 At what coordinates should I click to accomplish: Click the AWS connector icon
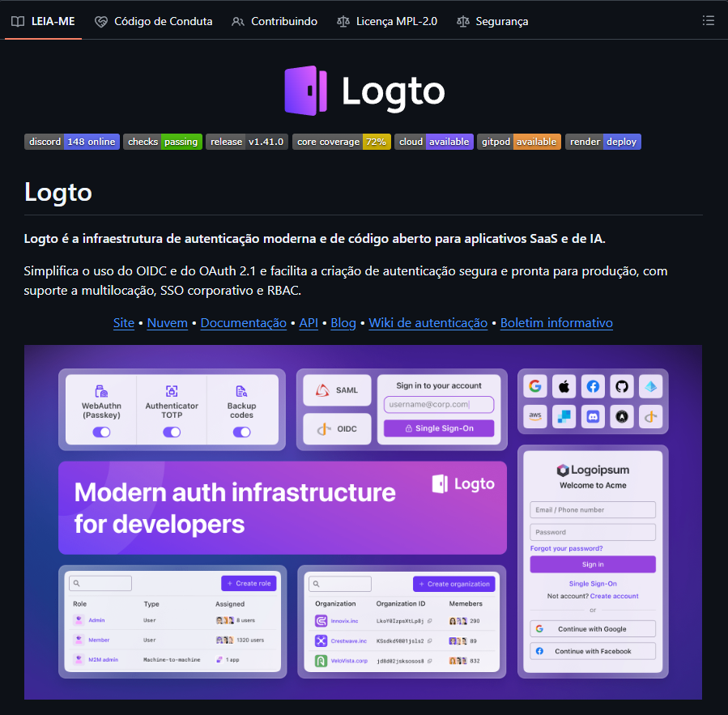[534, 416]
